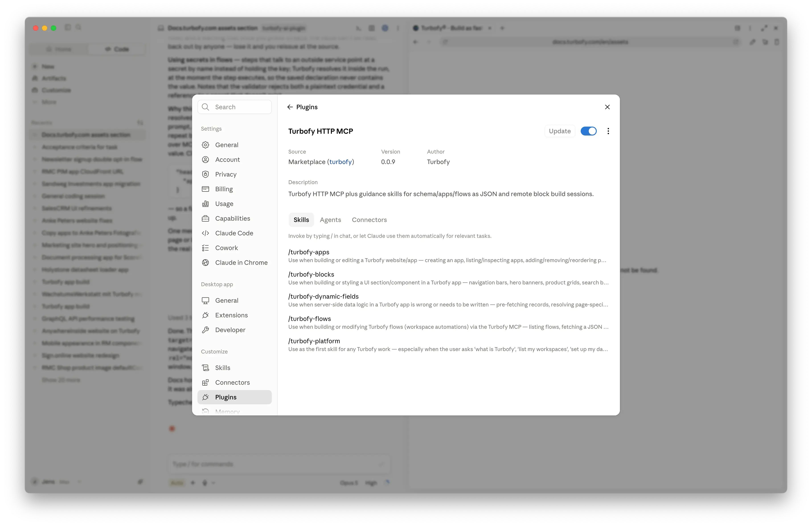Click the search magnifier icon in settings
The image size is (812, 526).
pos(205,107)
